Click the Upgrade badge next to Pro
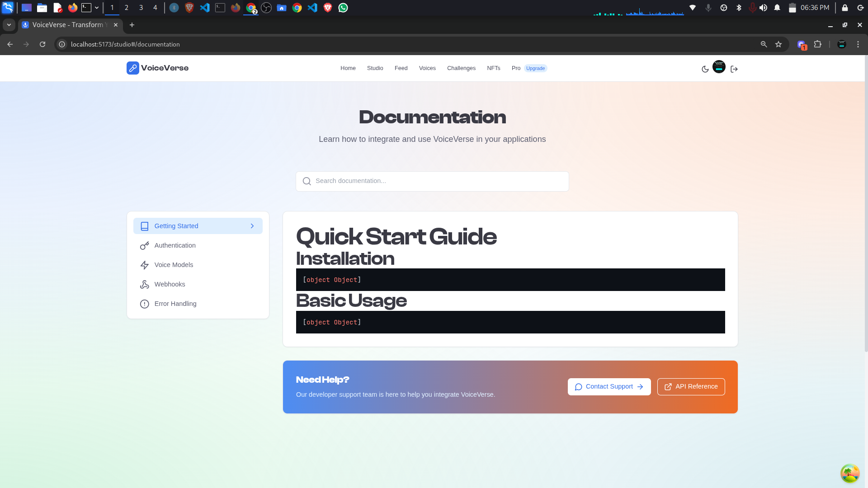868x488 pixels. pyautogui.click(x=535, y=69)
